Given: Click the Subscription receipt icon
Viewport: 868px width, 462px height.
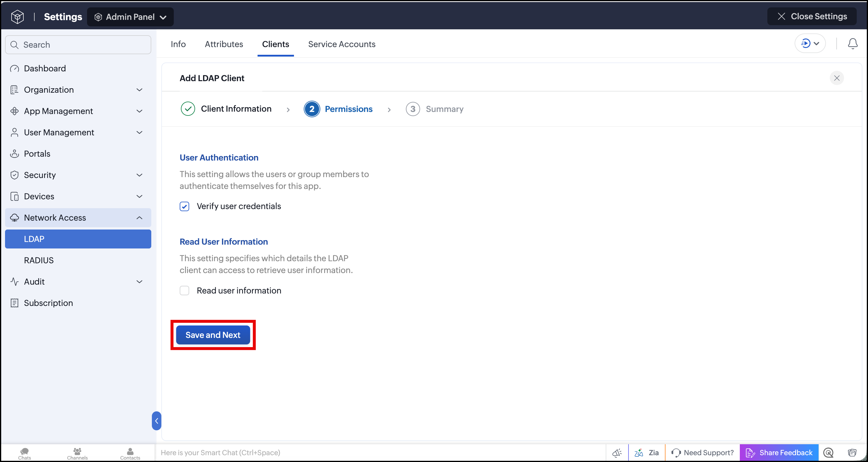Looking at the screenshot, I should 15,303.
